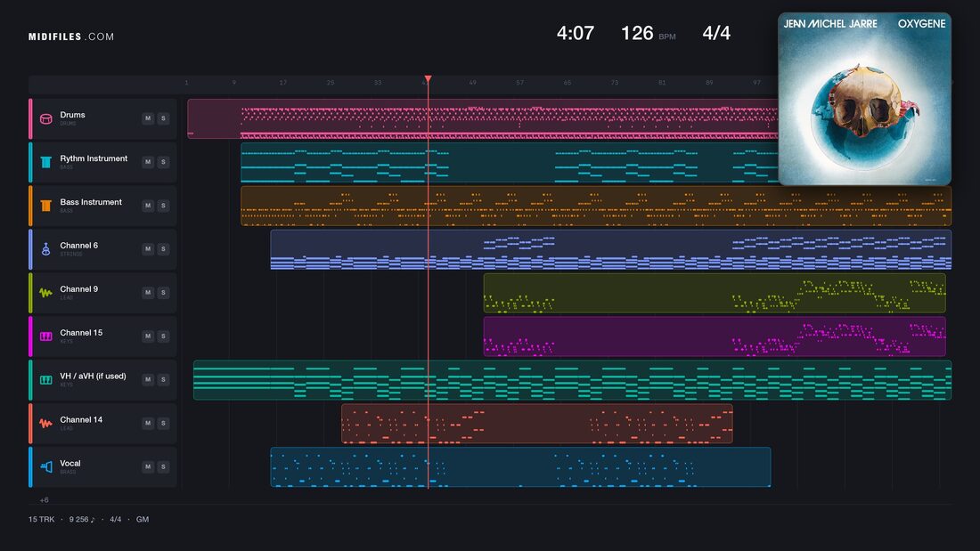Image resolution: width=980 pixels, height=551 pixels.
Task: Click the Channel 6 track name
Action: [78, 246]
